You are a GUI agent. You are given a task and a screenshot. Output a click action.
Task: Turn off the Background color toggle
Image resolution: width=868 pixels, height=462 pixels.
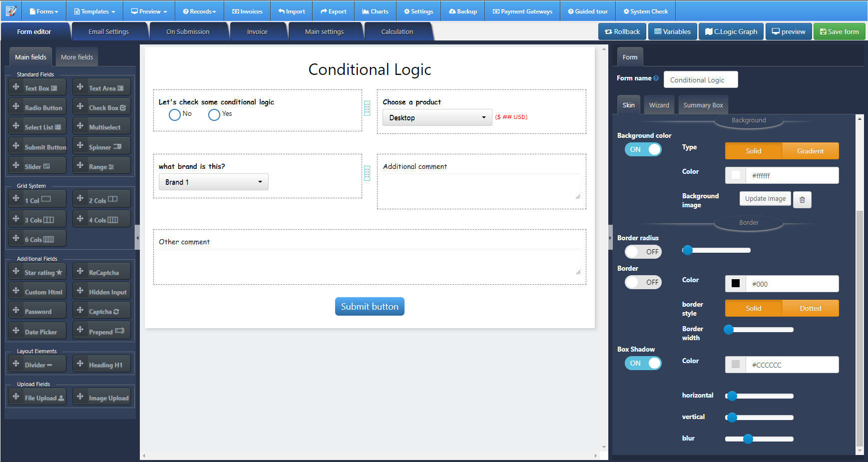[x=643, y=149]
